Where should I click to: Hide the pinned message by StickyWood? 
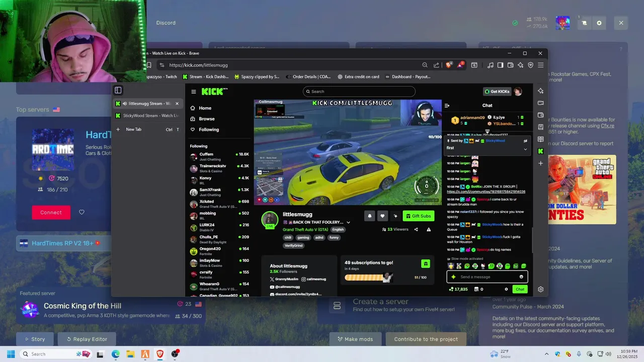pos(525,141)
